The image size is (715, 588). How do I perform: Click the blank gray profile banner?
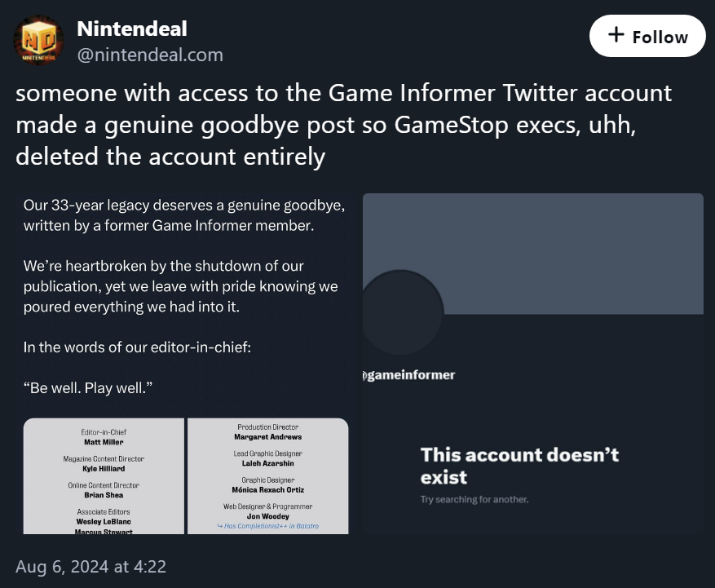(x=532, y=254)
